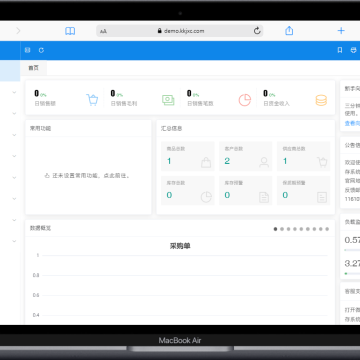The height and width of the screenshot is (360, 360).
Task: Click the 汇总信息 panel title
Action: pos(171,128)
